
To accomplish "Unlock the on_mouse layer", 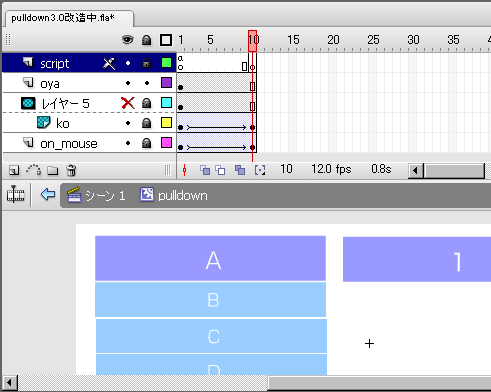I will 146,143.
